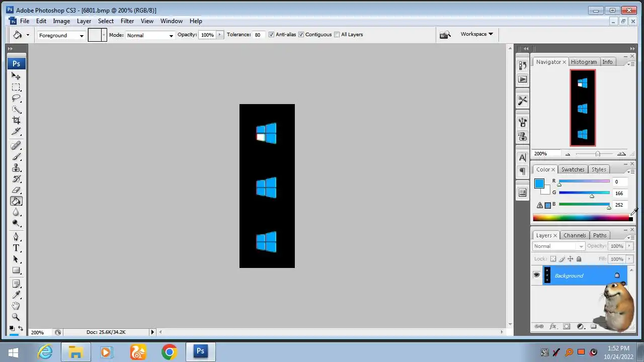Switch to the Histogram tab
The image size is (644, 362).
(x=584, y=62)
